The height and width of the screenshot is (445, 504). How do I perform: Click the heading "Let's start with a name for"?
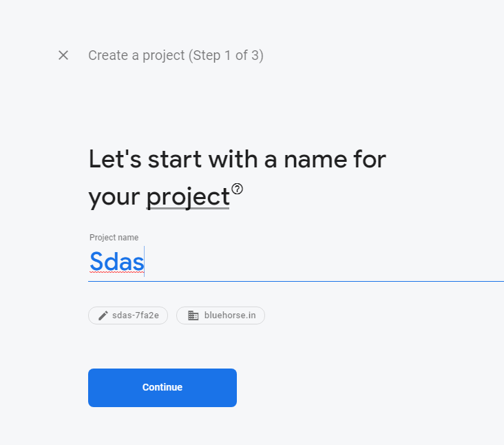[238, 159]
